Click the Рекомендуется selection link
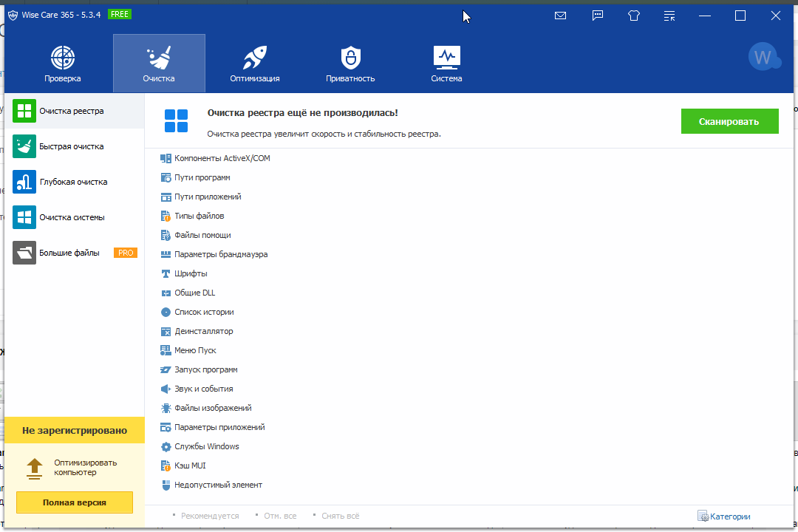The image size is (798, 532). click(209, 516)
